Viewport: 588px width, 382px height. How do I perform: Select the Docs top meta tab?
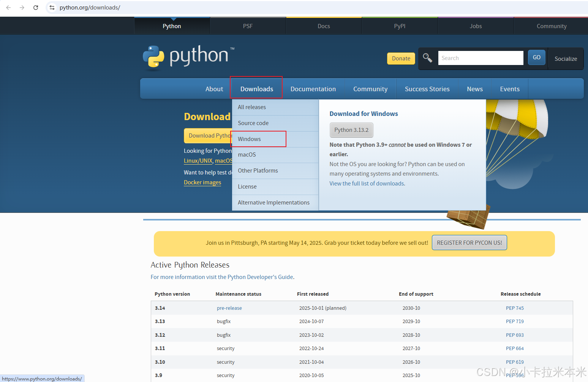(324, 26)
